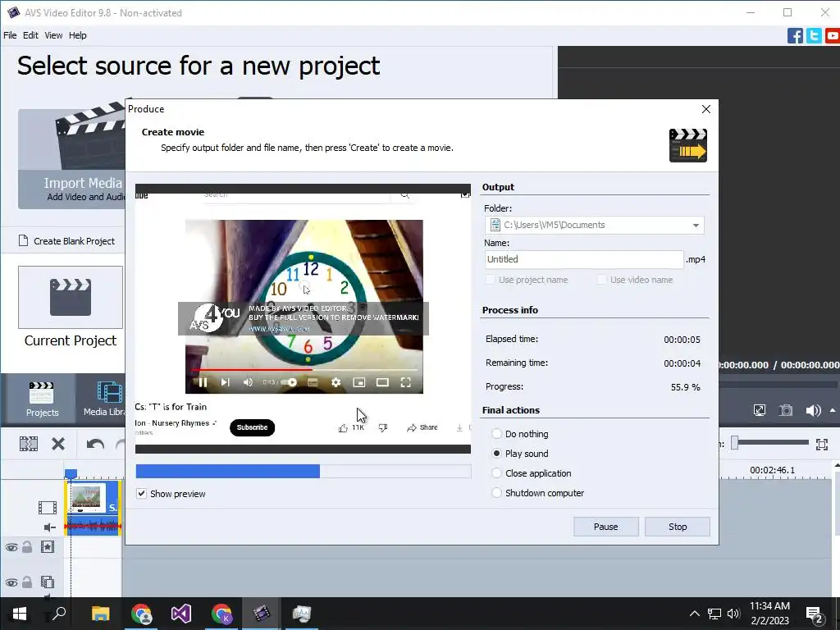This screenshot has width=840, height=630.
Task: Toggle the Use video name checkbox
Action: tap(601, 280)
